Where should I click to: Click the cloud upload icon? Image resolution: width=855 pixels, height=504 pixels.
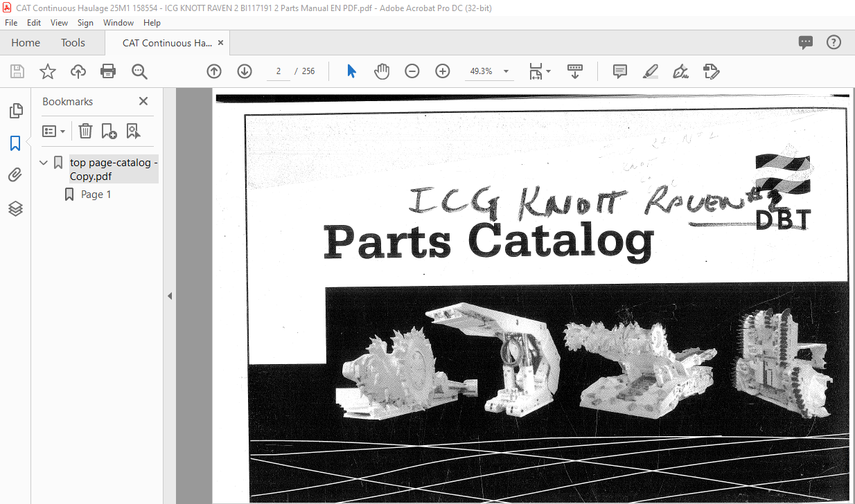(78, 71)
